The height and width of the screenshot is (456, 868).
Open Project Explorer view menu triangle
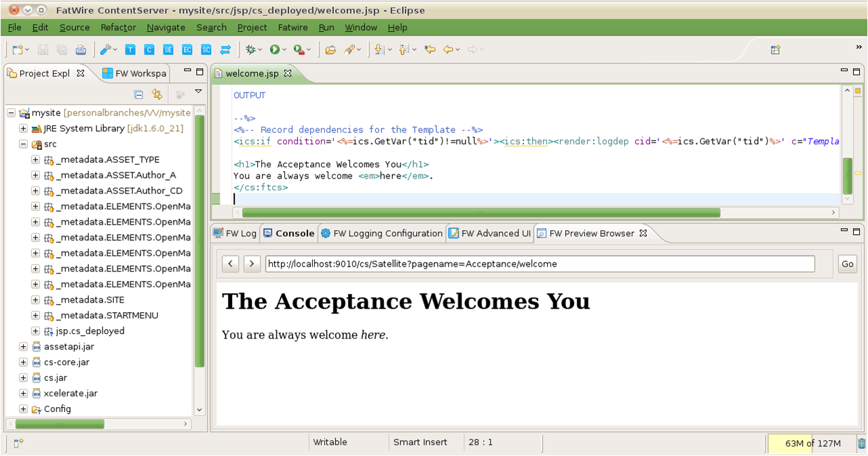click(199, 92)
